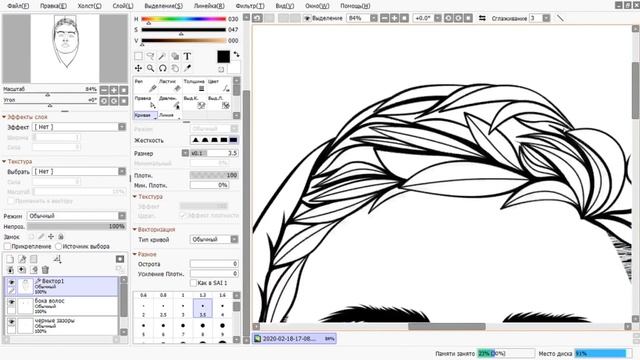
Task: Swap foreground and background colors
Action: 236,54
